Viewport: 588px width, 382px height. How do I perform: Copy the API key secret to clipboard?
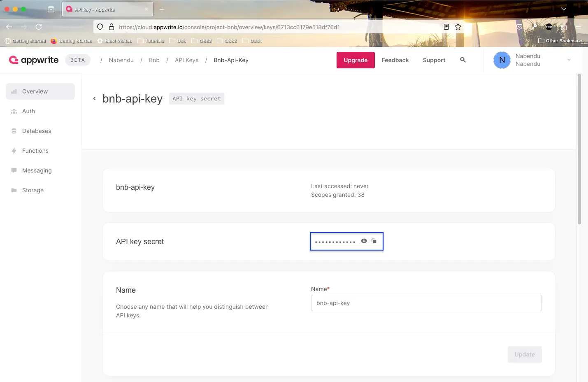[x=374, y=241]
